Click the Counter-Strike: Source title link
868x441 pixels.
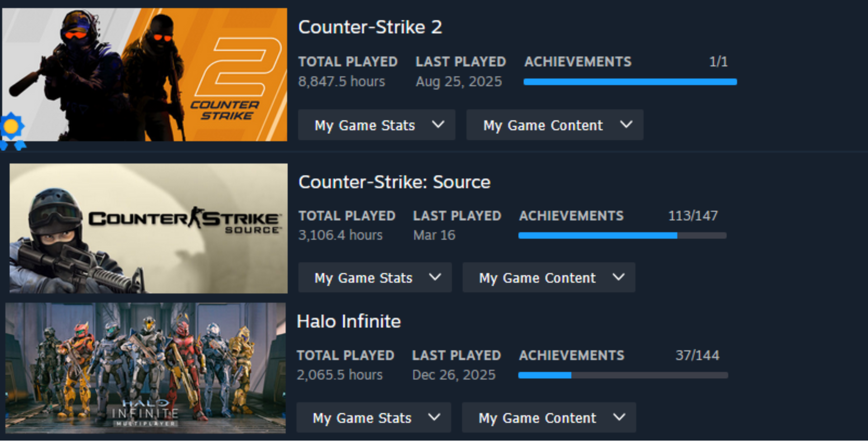click(x=394, y=182)
